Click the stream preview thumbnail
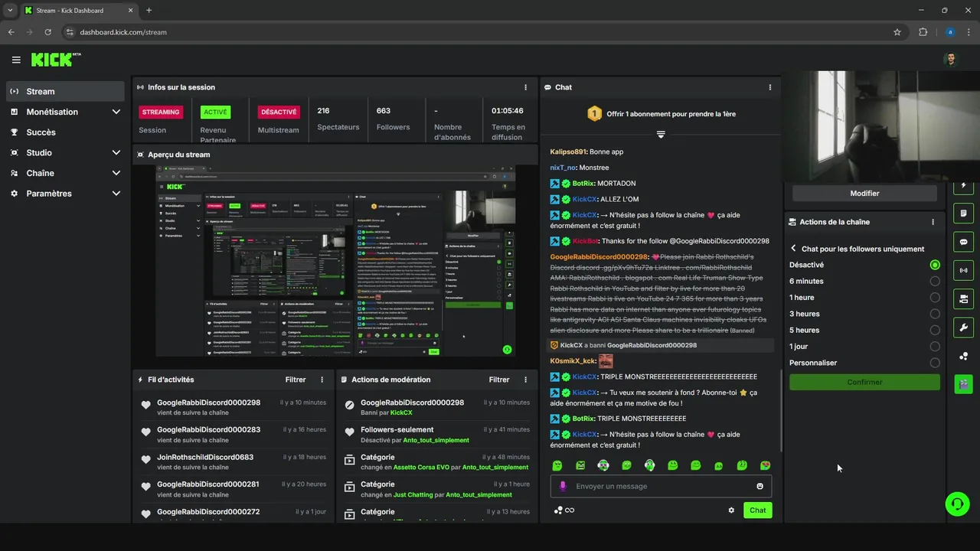The height and width of the screenshot is (551, 980). click(335, 260)
